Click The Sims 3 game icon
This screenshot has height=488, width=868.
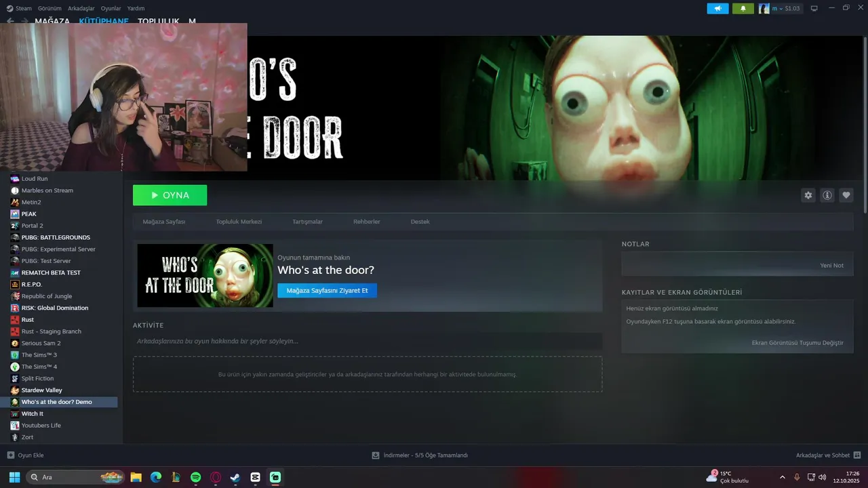[15, 354]
